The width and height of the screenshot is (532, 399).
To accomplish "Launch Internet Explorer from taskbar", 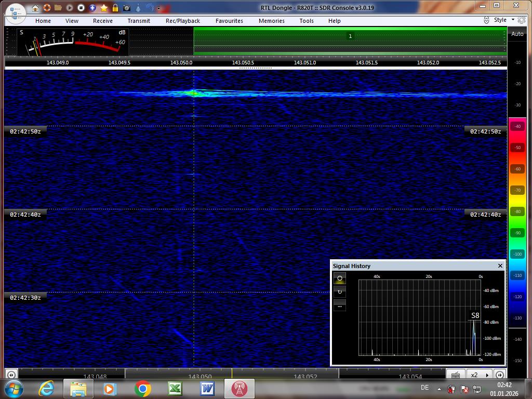I will click(46, 389).
